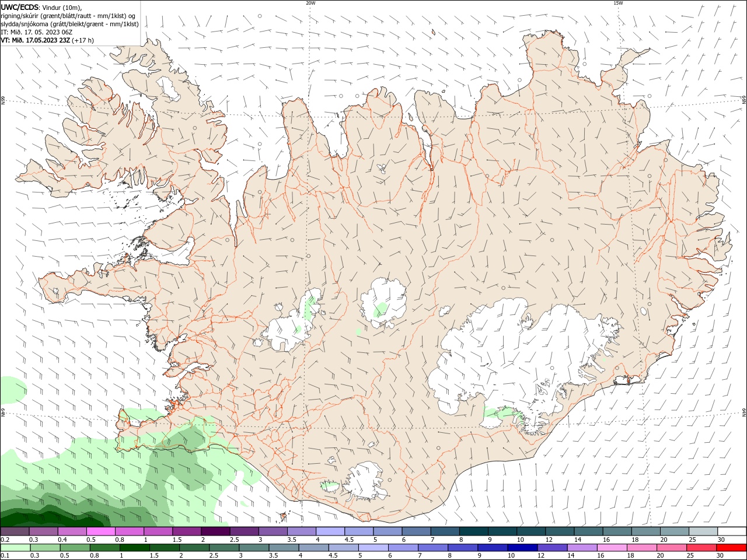
Task: Click the purple 12 mm rain scale swatch
Action: [x=553, y=548]
